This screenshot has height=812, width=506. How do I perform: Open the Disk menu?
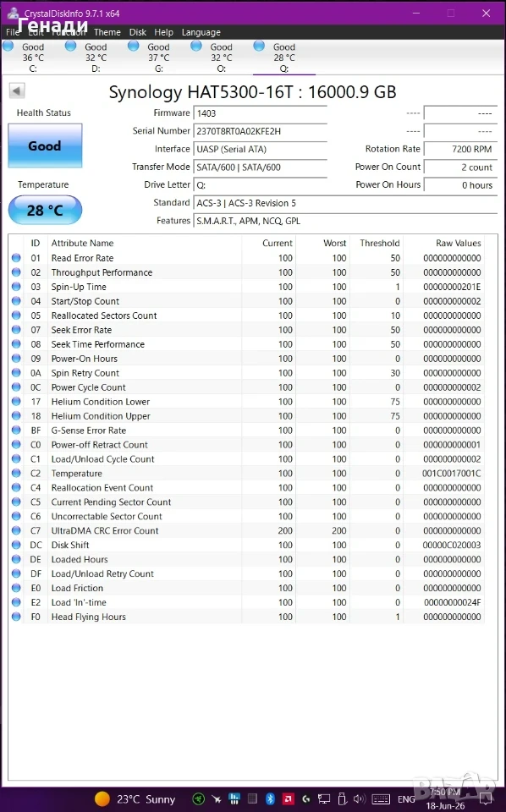click(x=137, y=32)
